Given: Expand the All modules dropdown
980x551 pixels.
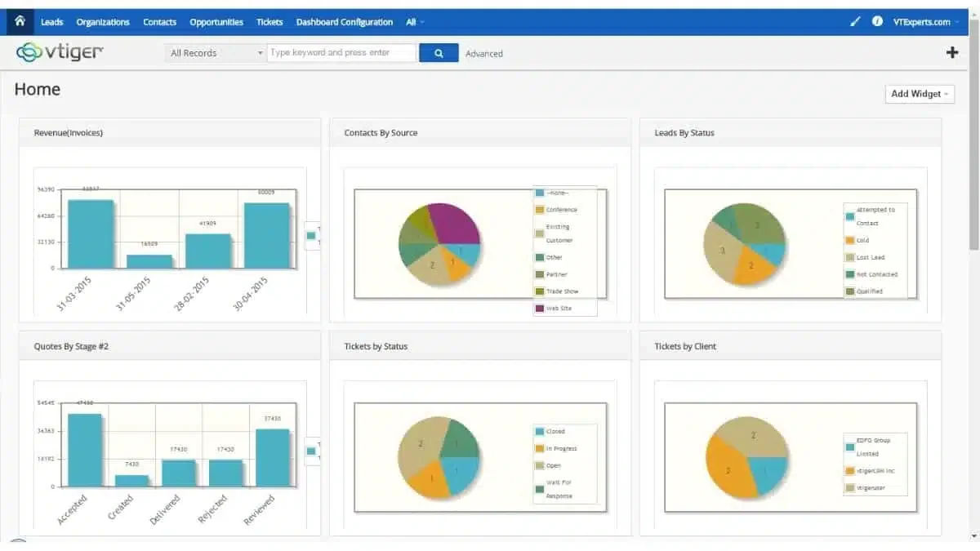Looking at the screenshot, I should (x=415, y=22).
